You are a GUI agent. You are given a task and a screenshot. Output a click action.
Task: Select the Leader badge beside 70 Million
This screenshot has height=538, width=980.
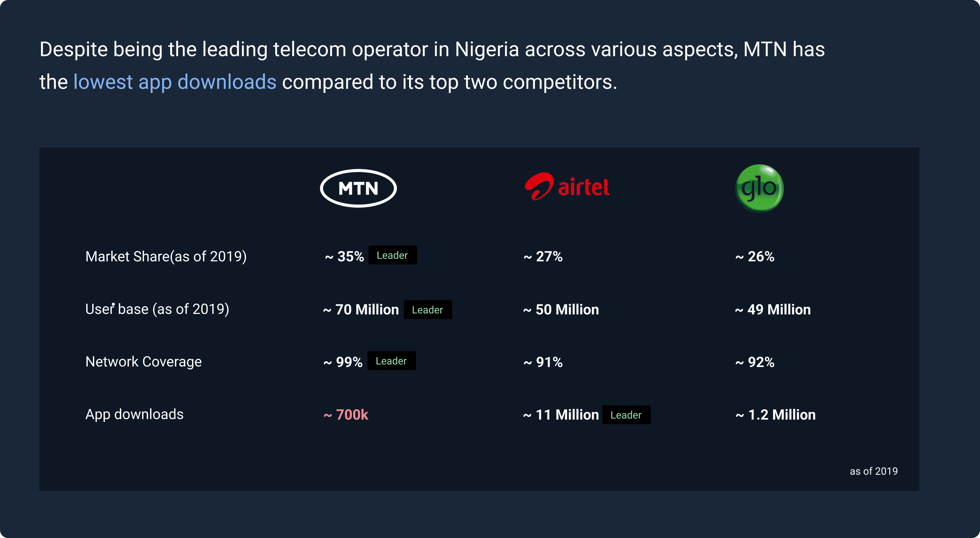tap(428, 310)
